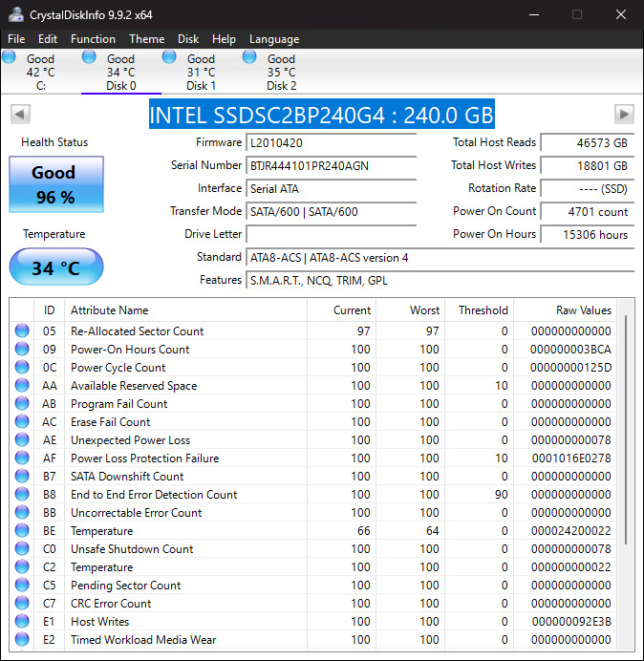Image resolution: width=644 pixels, height=661 pixels.
Task: Click Total Host Writes value 18801 GB
Action: click(x=588, y=165)
